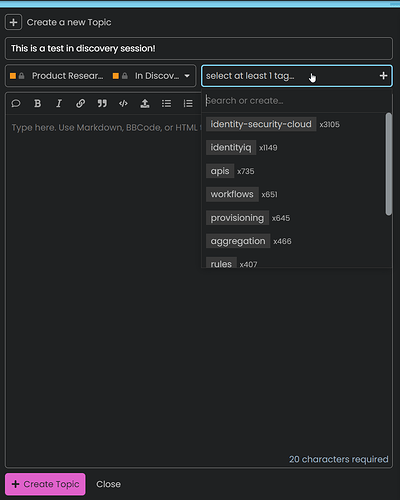Pick the workflows tag option
The width and height of the screenshot is (400, 500).
(x=232, y=194)
